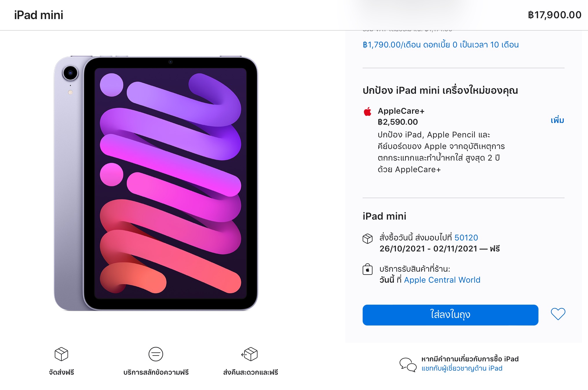Screen dimensions: 588x390
Task: Click the free returns box-with-arrow icon
Action: point(250,354)
